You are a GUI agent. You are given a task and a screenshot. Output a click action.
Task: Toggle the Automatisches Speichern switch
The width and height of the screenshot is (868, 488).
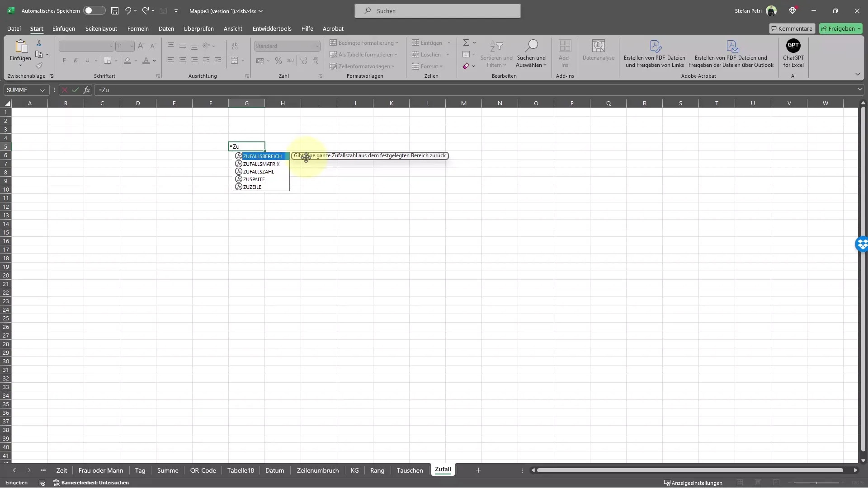tap(94, 10)
